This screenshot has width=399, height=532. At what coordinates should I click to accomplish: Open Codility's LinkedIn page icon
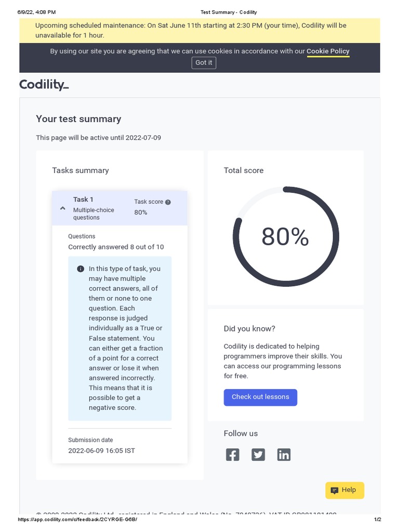tap(284, 455)
